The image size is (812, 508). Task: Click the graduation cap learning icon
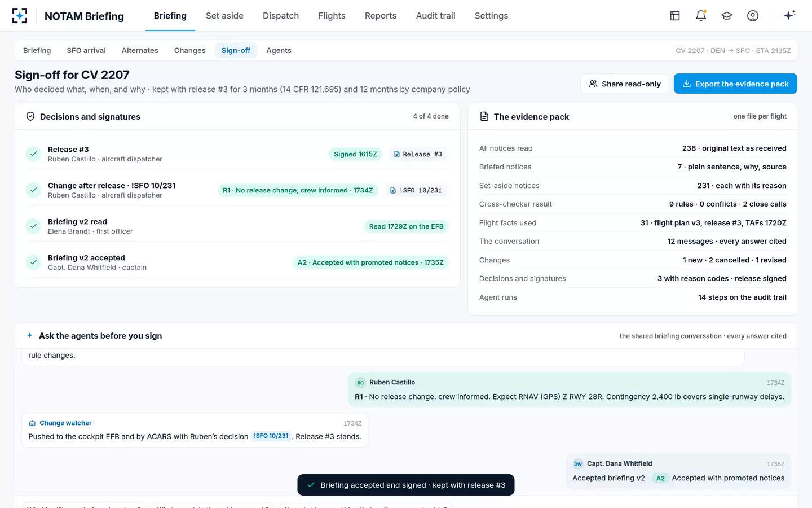click(727, 16)
